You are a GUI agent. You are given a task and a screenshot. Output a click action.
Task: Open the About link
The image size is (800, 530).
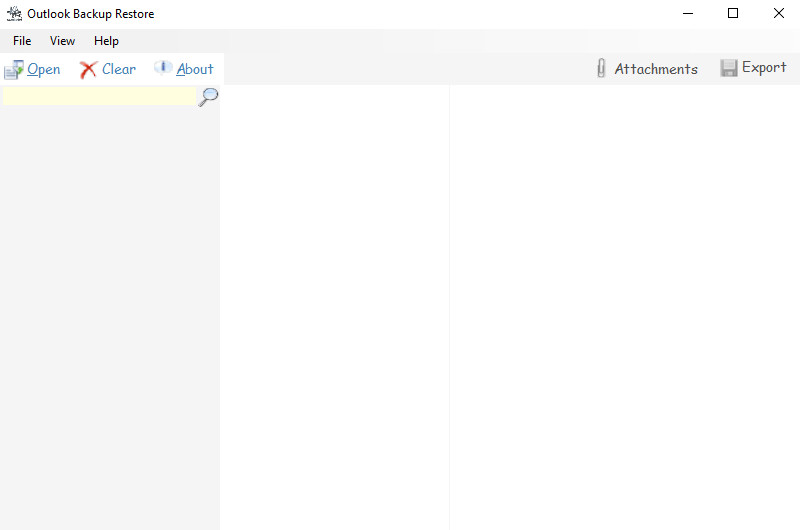click(x=195, y=69)
